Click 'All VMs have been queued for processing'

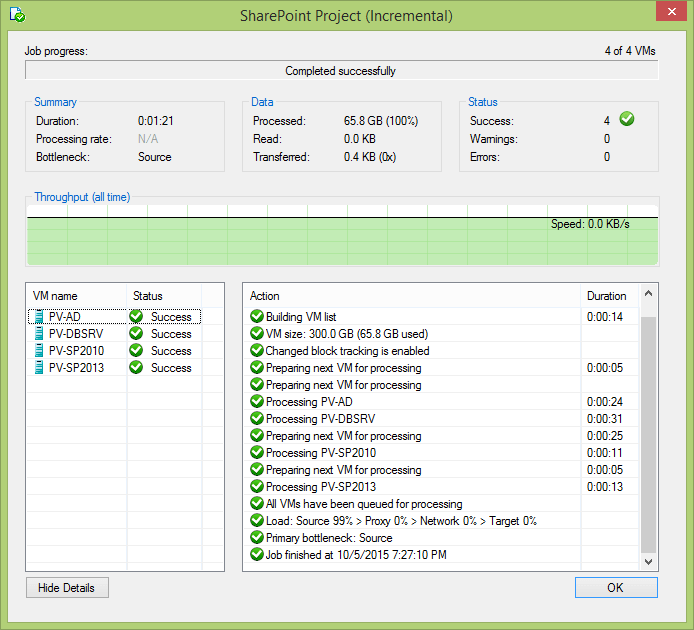point(364,504)
